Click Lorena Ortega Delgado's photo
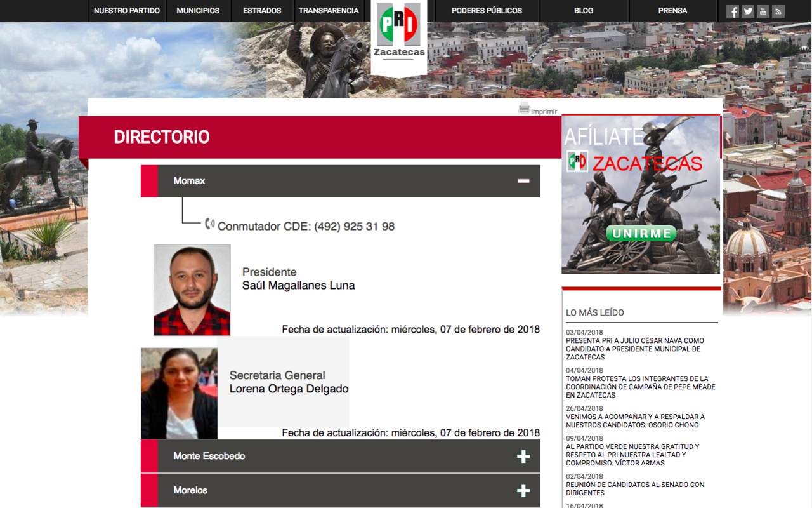This screenshot has height=508, width=812. coord(179,393)
